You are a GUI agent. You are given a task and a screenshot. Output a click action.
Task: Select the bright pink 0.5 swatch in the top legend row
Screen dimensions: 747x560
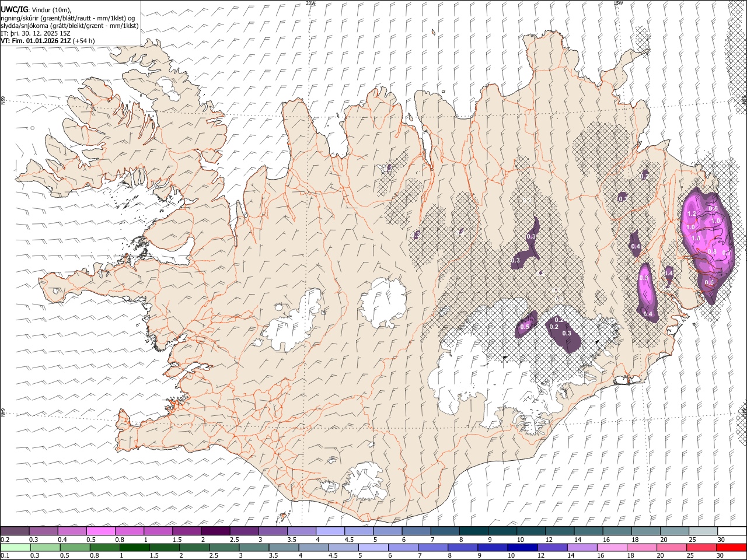[x=100, y=531]
